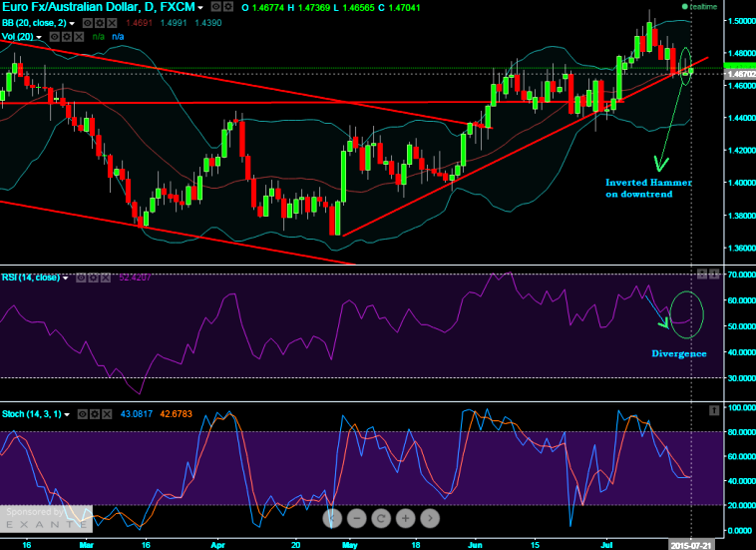Move the RSI pane down
Viewport: 756px width, 550px height.
[x=714, y=275]
